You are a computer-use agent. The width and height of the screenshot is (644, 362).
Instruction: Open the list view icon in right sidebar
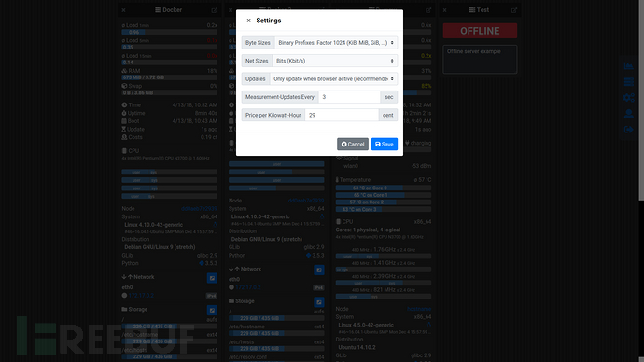[628, 82]
